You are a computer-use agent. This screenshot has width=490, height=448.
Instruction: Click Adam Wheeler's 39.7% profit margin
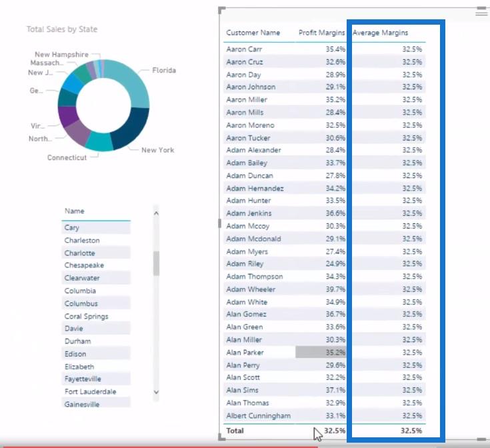tap(335, 289)
